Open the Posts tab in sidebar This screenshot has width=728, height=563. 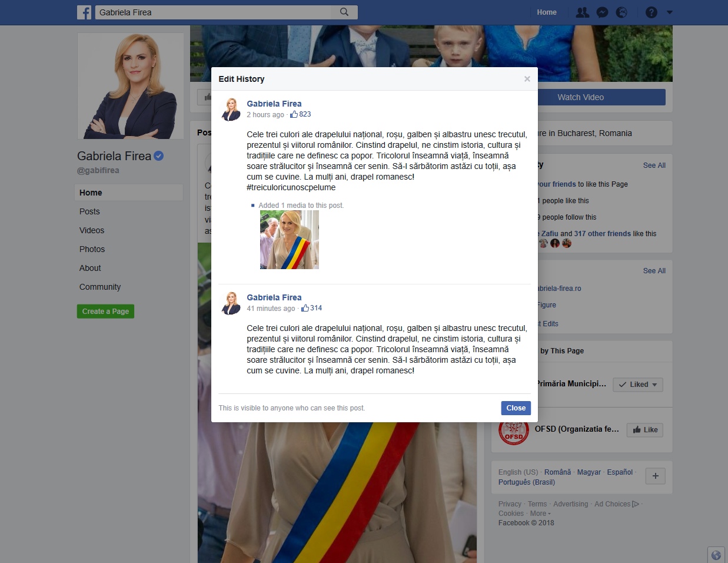pyautogui.click(x=89, y=211)
